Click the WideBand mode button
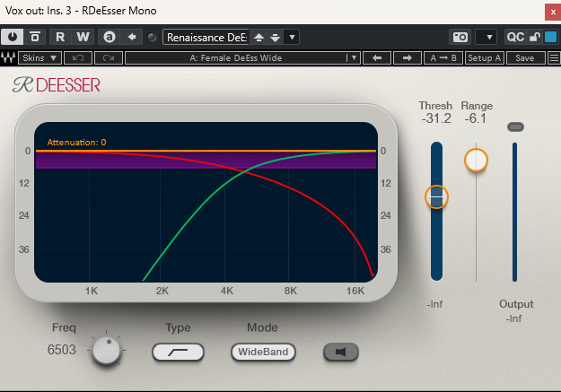 (263, 353)
